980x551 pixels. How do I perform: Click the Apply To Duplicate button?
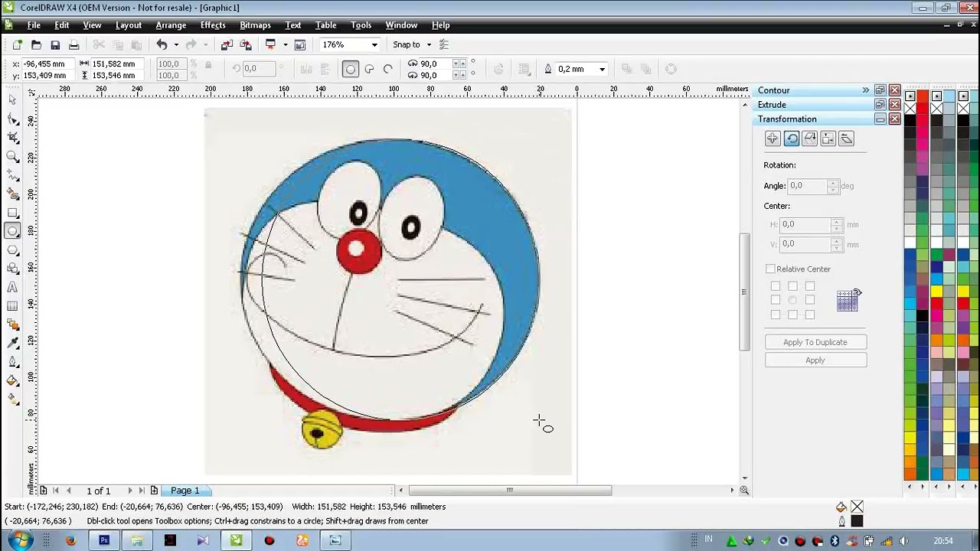pos(815,342)
